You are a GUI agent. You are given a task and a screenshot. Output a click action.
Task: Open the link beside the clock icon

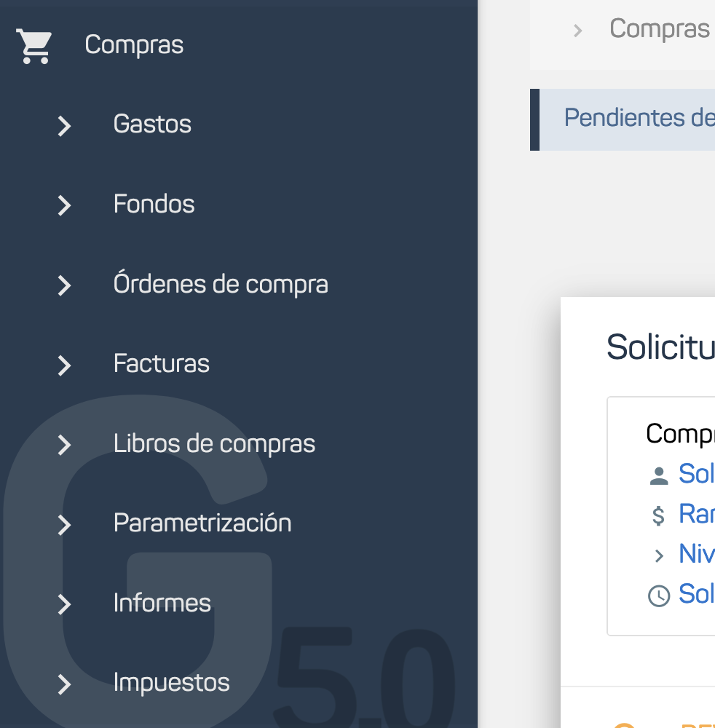tap(696, 595)
